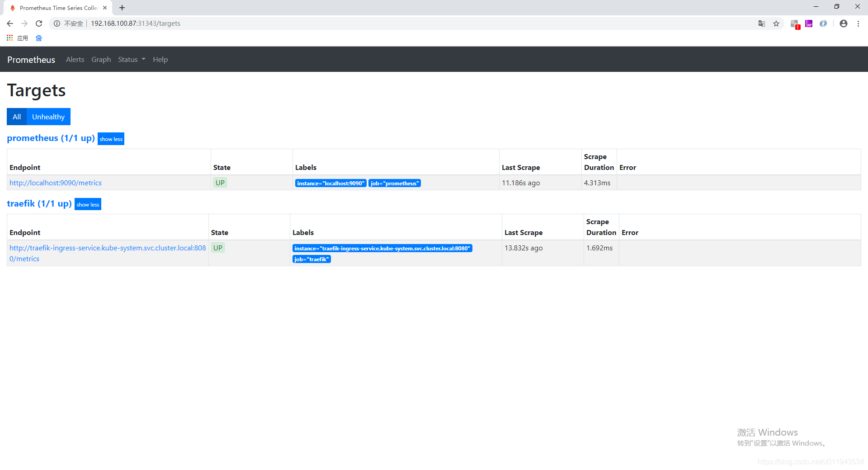Open the extension with red badge
The image size is (868, 470).
coord(795,24)
